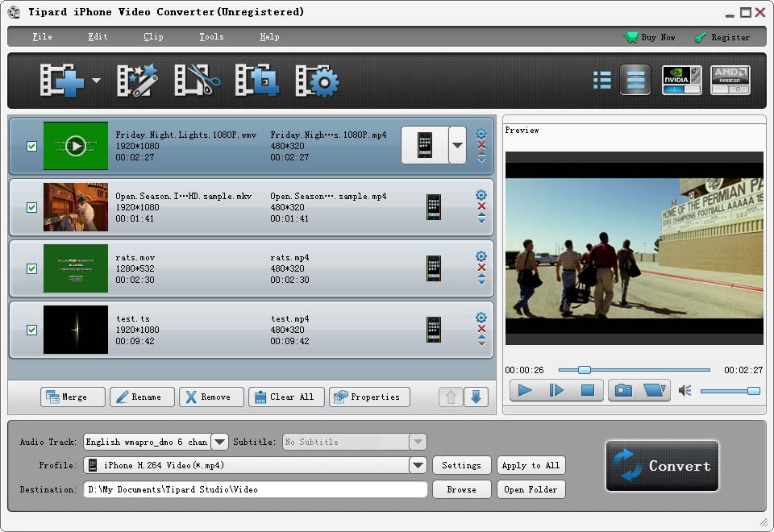The image size is (774, 532).
Task: Click iPhone profile icon for rats.mov row
Action: [434, 268]
